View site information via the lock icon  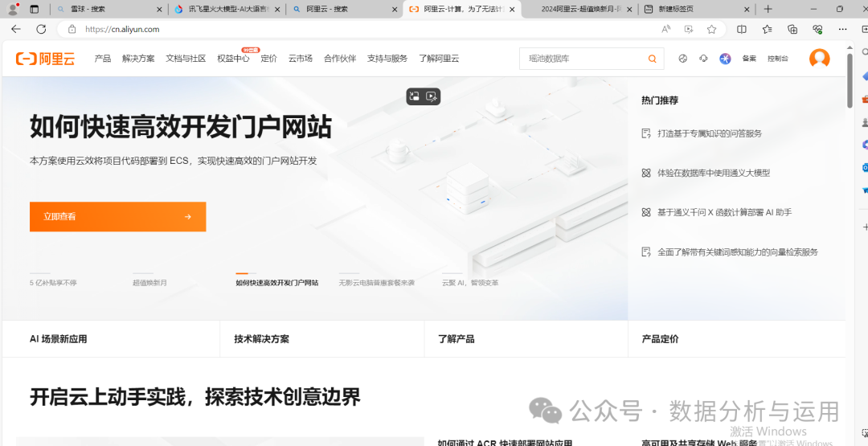tap(71, 29)
